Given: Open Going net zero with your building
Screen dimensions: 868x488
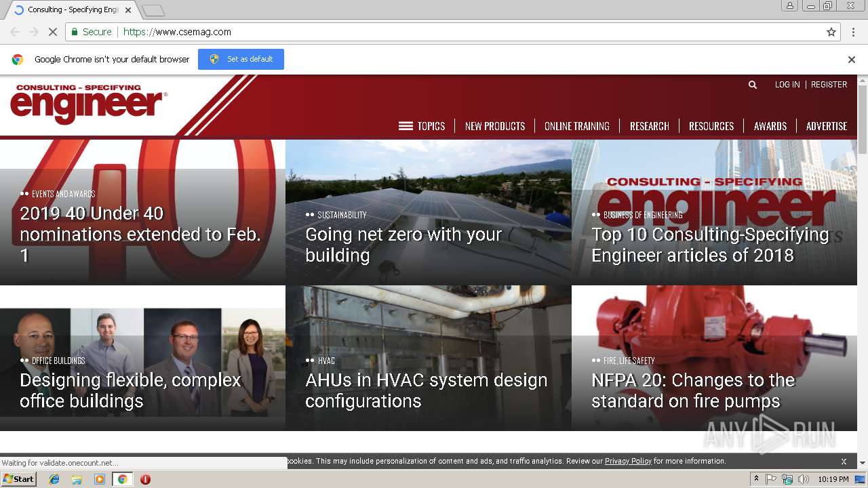Looking at the screenshot, I should (403, 245).
